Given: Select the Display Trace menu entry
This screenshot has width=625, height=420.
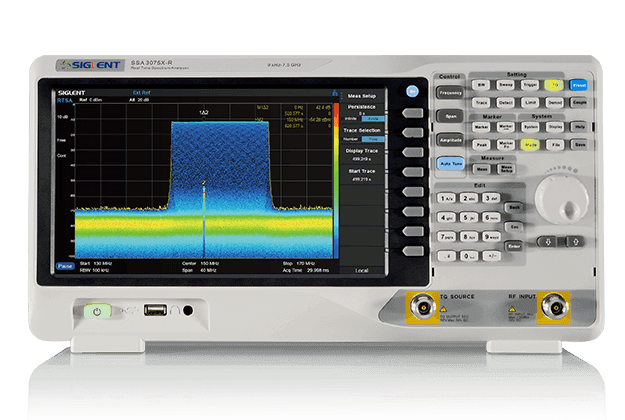Looking at the screenshot, I should pos(362,155).
